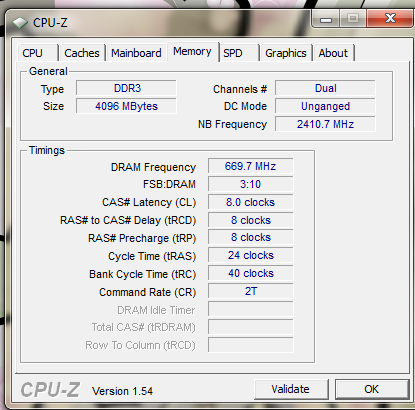Click the DRAM Frequency label
Screen dimensions: 415x410
pyautogui.click(x=153, y=167)
